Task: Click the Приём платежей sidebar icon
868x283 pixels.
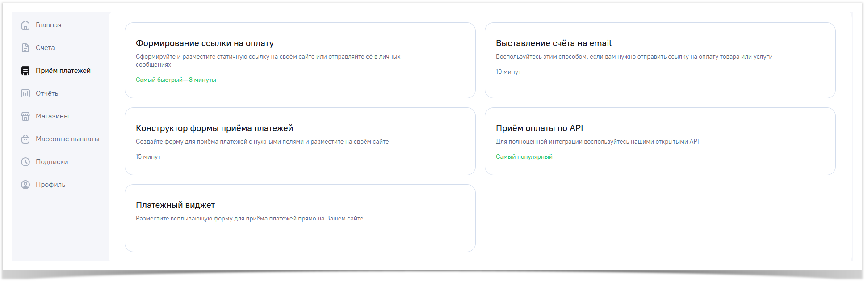Action: click(25, 71)
